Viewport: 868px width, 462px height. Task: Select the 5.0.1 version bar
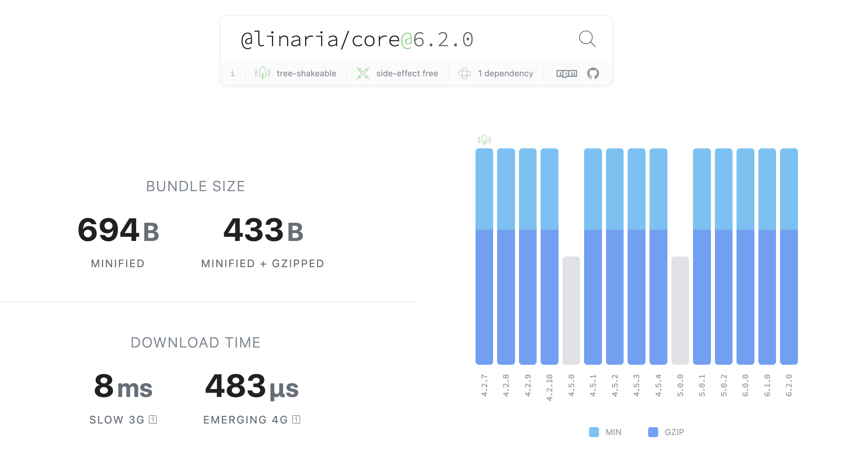click(x=702, y=256)
